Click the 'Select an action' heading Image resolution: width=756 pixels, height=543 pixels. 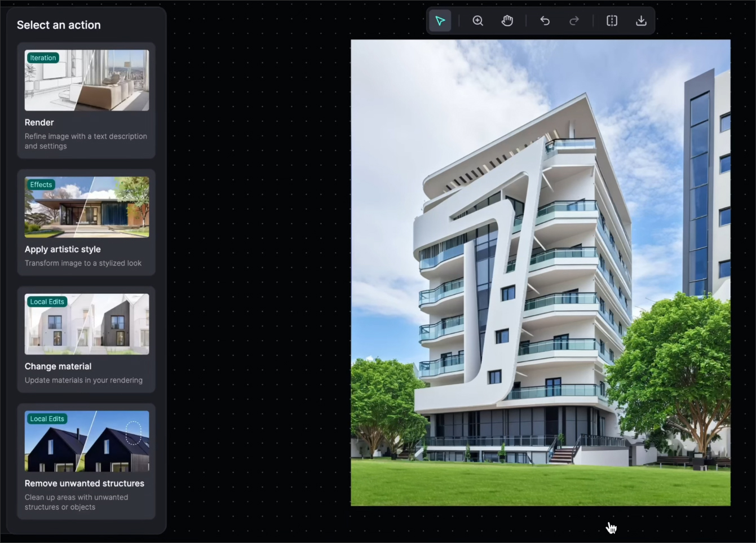pos(59,25)
